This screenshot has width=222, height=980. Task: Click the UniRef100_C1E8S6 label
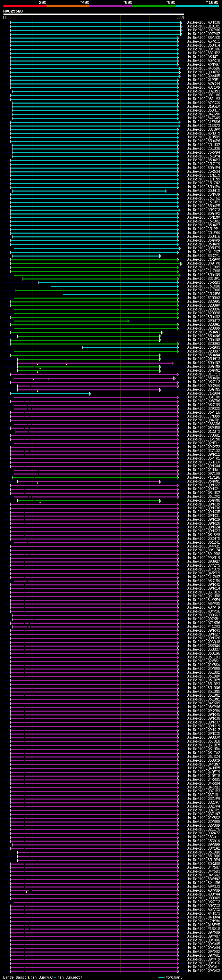pos(203,122)
